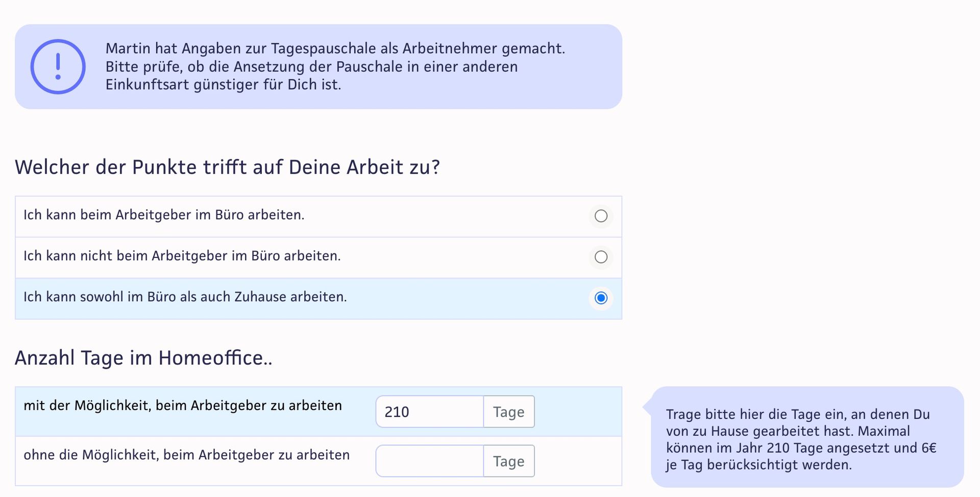Focus the empty days field for 'ohne die Möglichkeit'
980x497 pixels.
[x=430, y=461]
